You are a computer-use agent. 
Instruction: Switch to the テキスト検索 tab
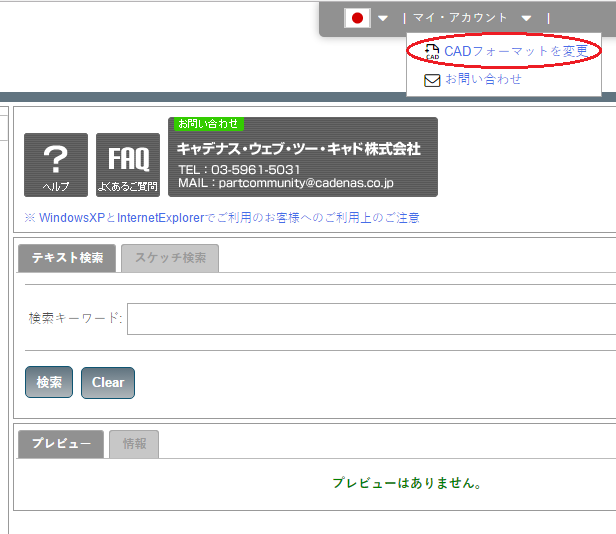pos(67,258)
